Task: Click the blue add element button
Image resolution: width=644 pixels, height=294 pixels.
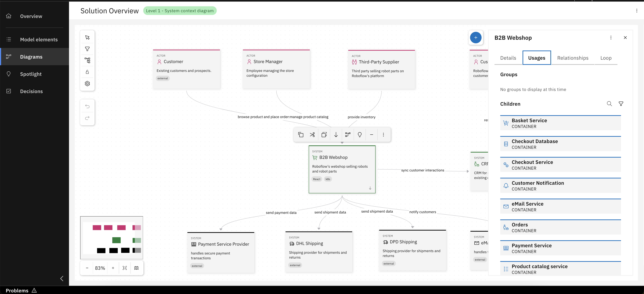Action: (475, 38)
